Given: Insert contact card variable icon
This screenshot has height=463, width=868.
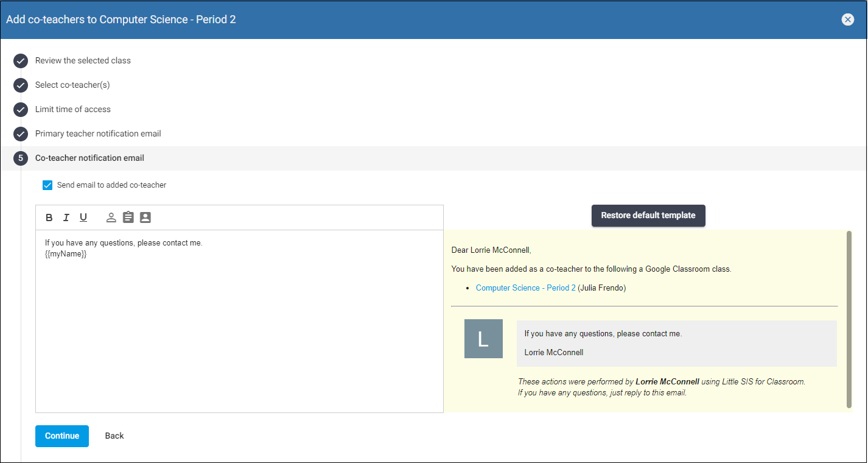Looking at the screenshot, I should (145, 217).
